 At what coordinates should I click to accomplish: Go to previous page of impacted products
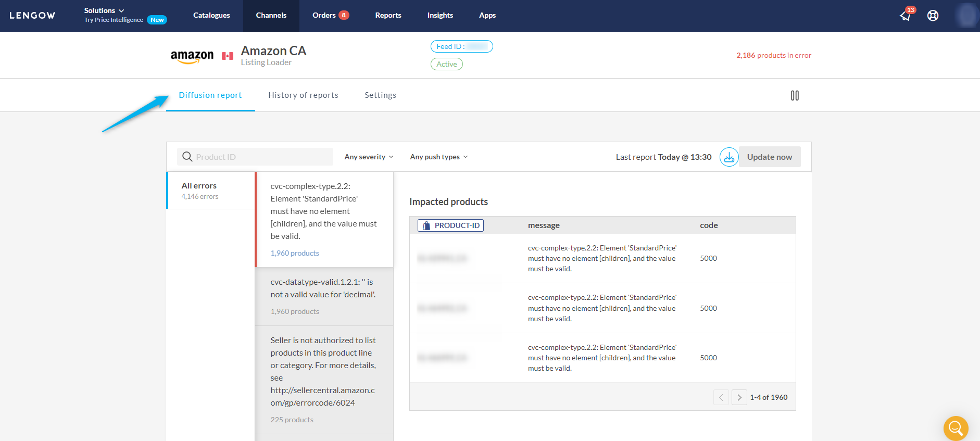click(x=721, y=397)
